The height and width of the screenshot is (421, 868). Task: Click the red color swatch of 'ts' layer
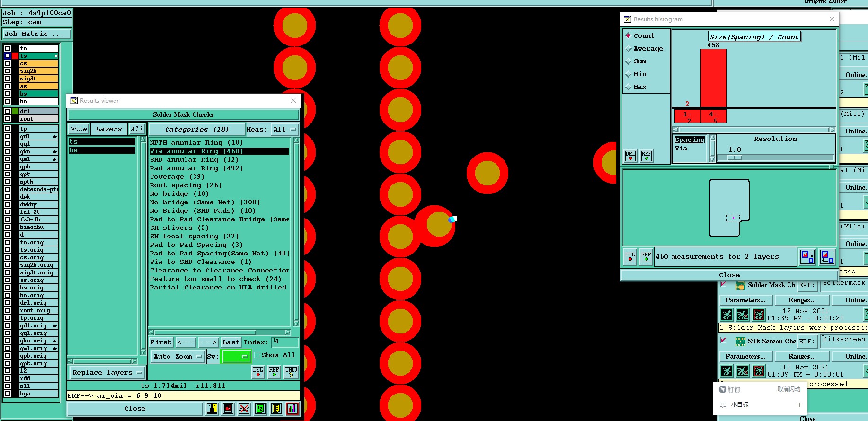15,56
